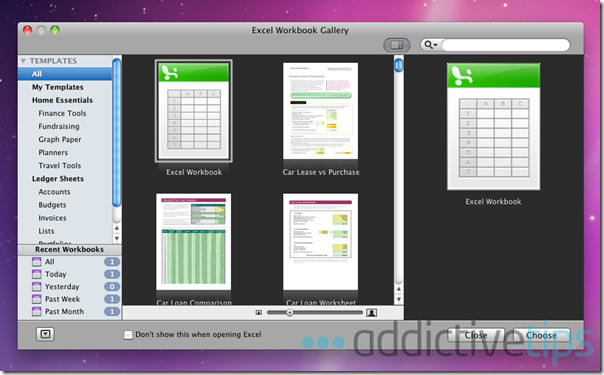This screenshot has width=604, height=375.
Task: Select the All recent workbooks calendar icon
Action: (x=37, y=262)
